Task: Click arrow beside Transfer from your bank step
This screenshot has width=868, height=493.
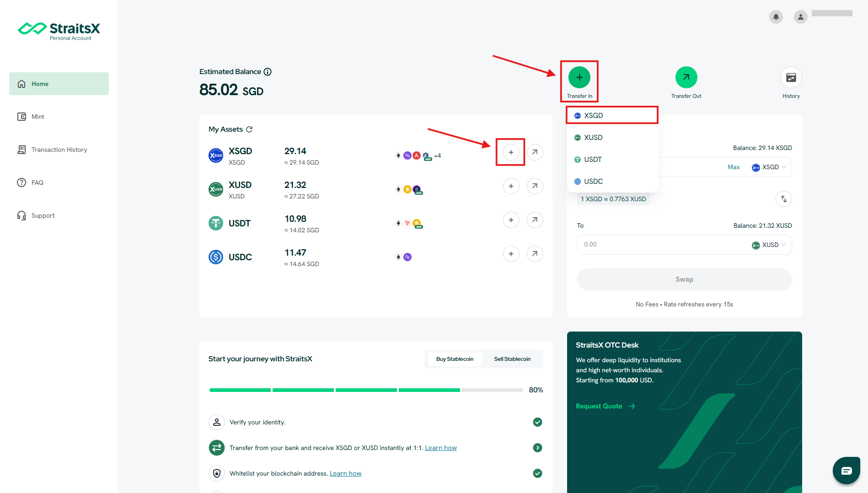Action: tap(537, 448)
